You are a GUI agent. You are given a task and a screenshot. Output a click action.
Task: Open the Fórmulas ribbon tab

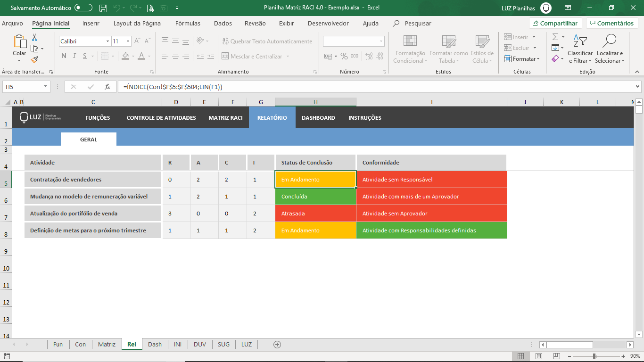point(188,23)
